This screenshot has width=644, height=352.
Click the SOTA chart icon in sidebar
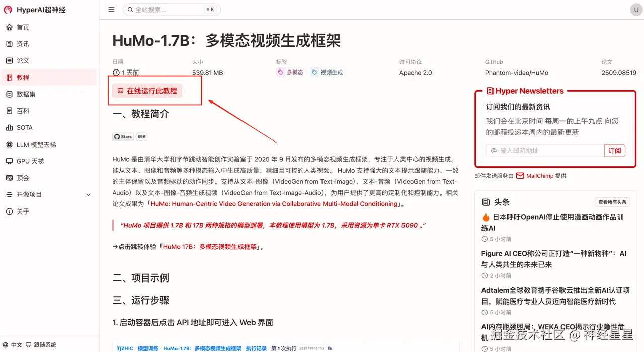9,127
